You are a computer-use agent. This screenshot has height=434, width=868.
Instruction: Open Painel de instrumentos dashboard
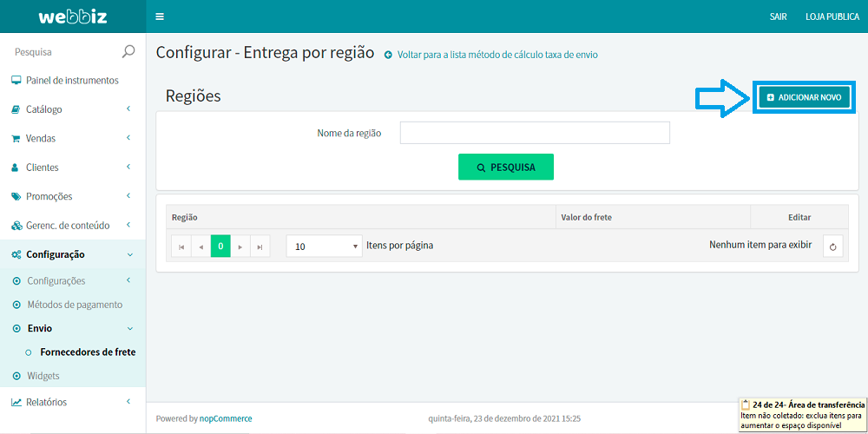tap(72, 81)
